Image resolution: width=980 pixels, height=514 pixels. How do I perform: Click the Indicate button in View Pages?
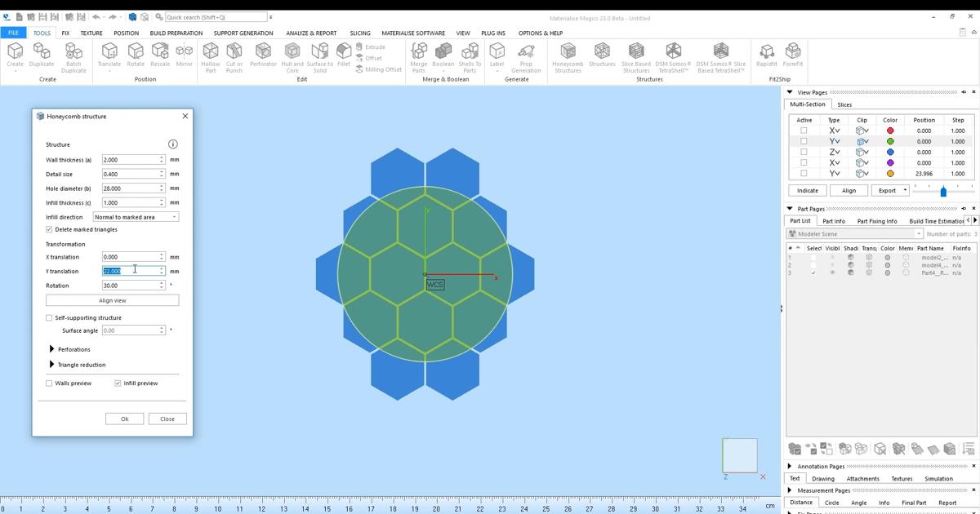[807, 190]
